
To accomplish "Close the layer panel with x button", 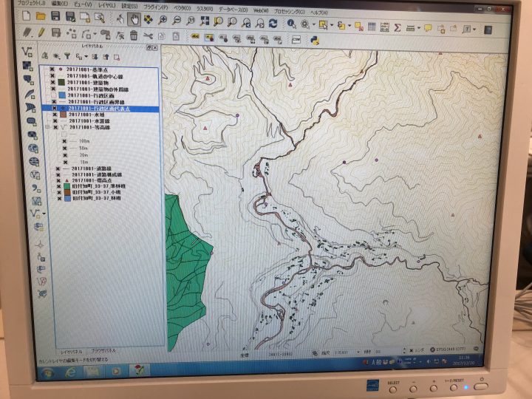I will 155,48.
